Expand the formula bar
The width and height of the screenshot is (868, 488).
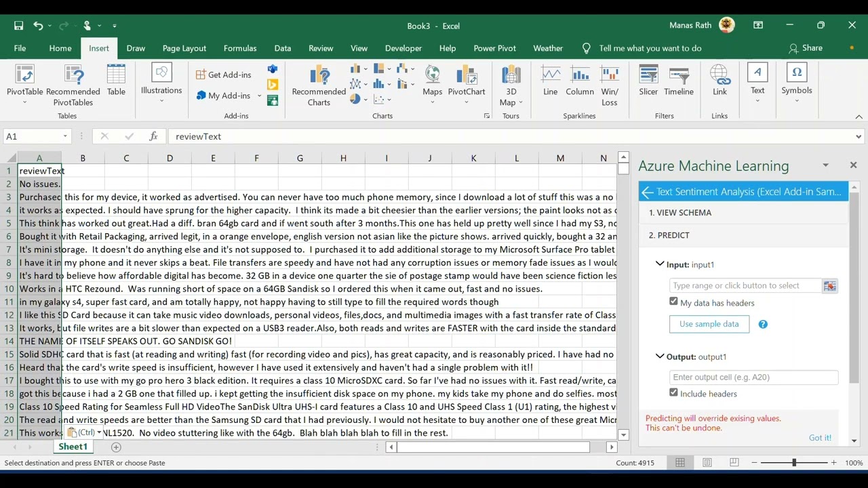coord(859,136)
